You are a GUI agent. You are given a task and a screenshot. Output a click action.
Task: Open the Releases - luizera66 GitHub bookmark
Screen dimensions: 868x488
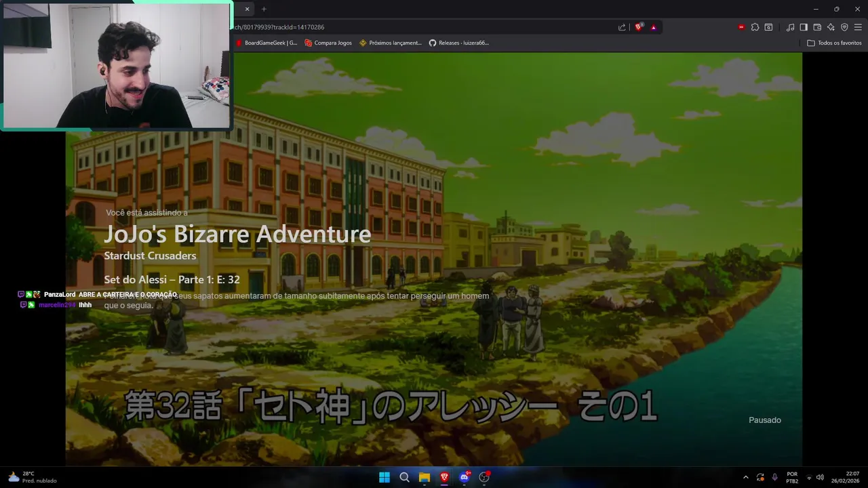coord(458,43)
